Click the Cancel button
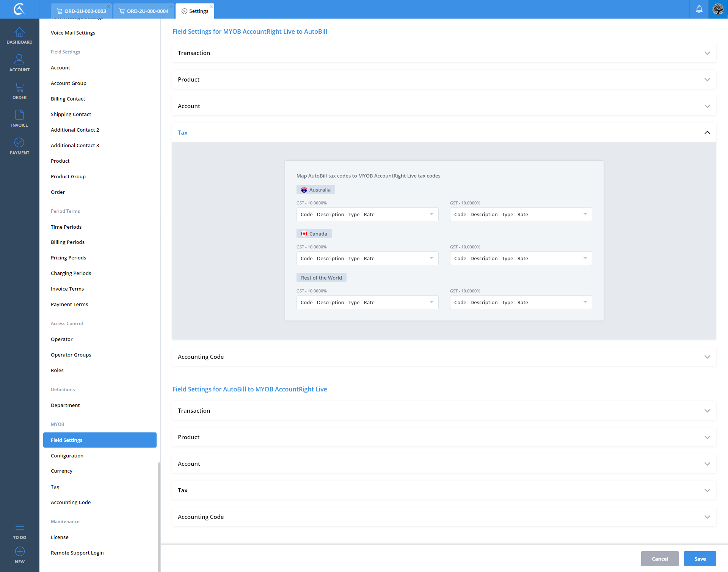Image resolution: width=728 pixels, height=572 pixels. pyautogui.click(x=660, y=559)
